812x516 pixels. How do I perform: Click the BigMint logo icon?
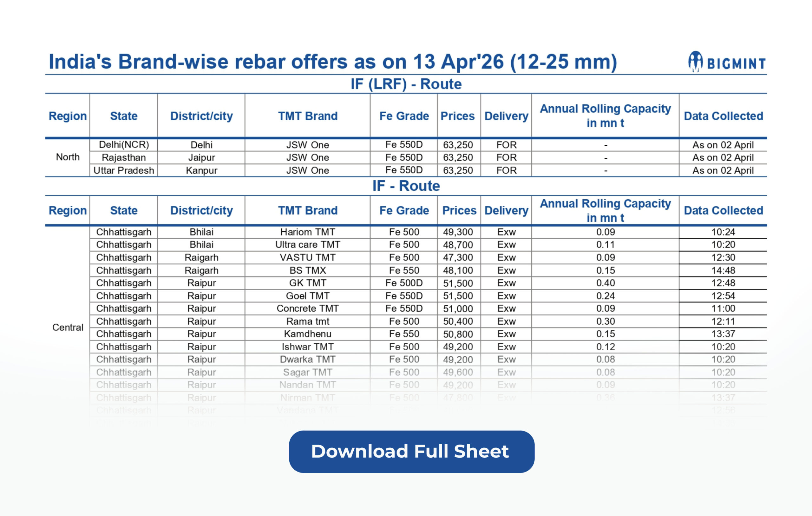pyautogui.click(x=695, y=62)
